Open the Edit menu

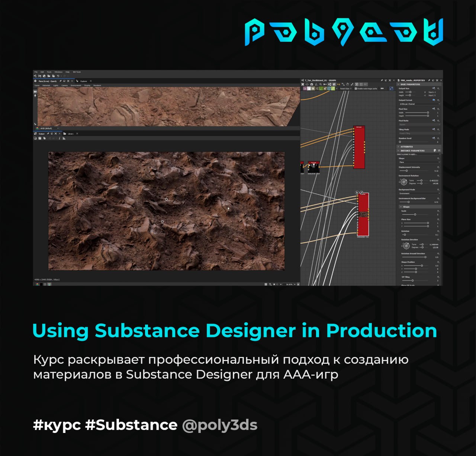point(42,72)
